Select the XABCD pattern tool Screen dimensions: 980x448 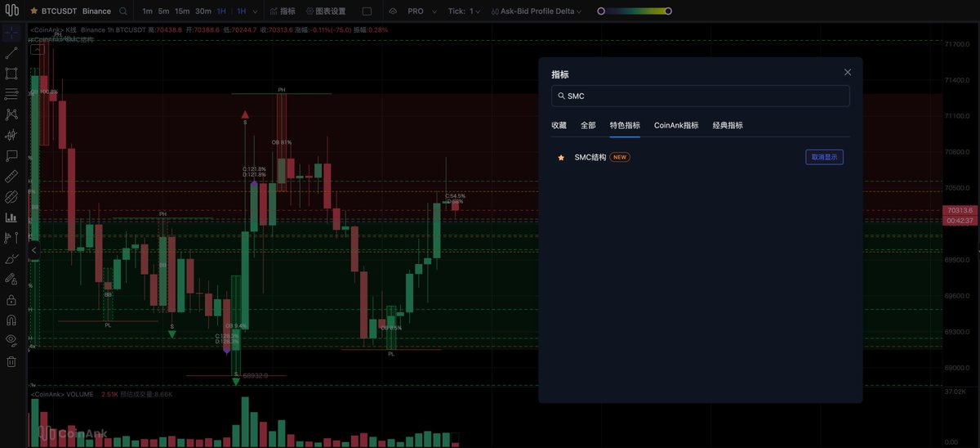[11, 114]
